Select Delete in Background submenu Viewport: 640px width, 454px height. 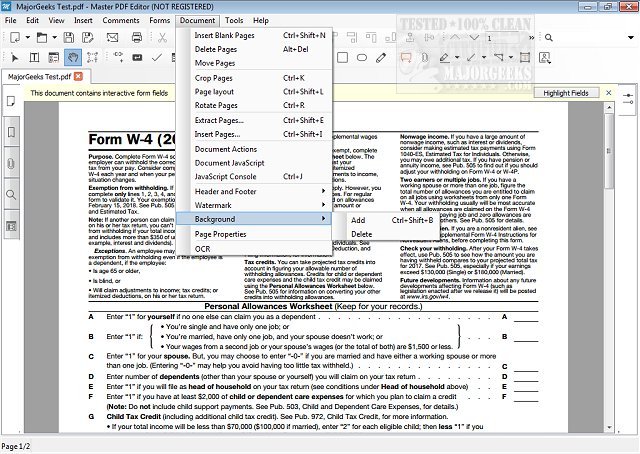click(x=386, y=234)
